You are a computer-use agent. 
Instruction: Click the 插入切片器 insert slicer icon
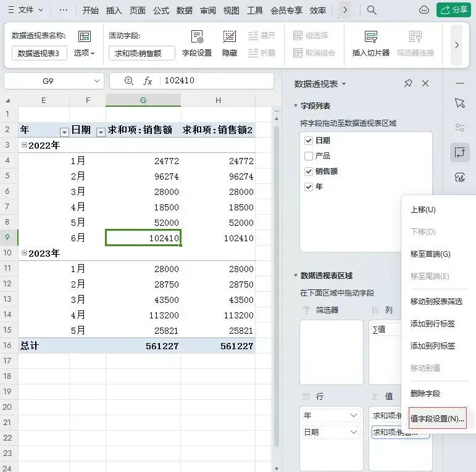point(370,36)
